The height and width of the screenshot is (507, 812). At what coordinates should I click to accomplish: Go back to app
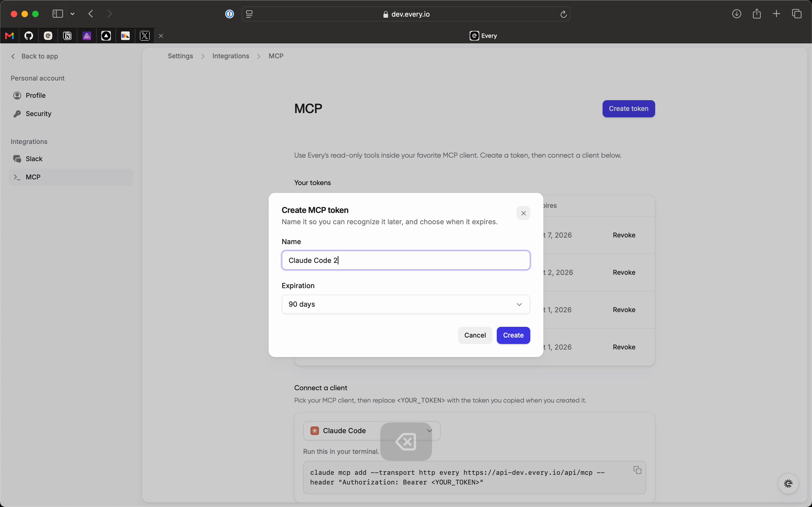click(35, 56)
